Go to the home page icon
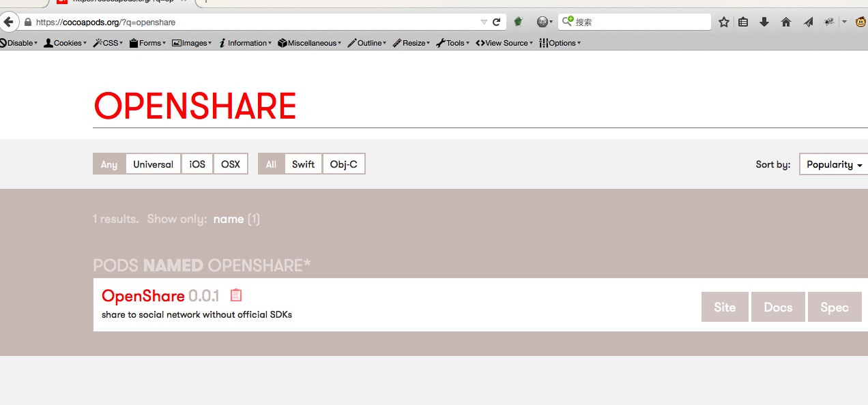The image size is (868, 405). 786,22
